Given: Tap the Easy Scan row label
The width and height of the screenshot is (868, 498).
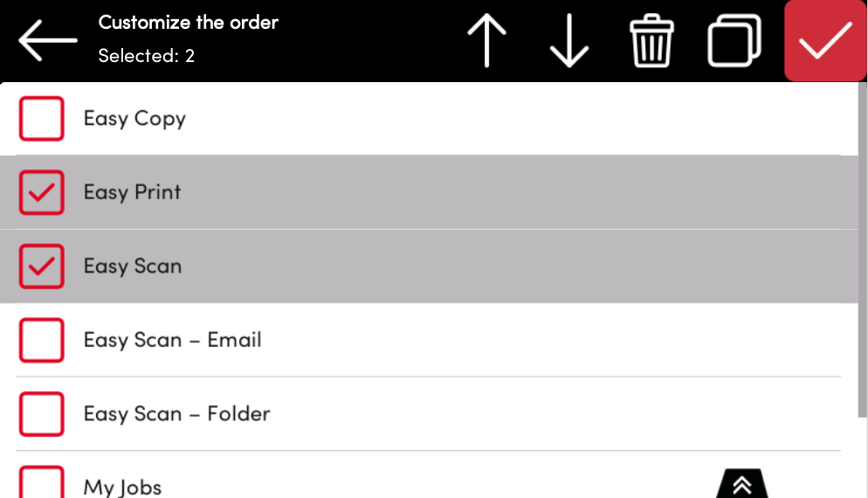Looking at the screenshot, I should (133, 266).
